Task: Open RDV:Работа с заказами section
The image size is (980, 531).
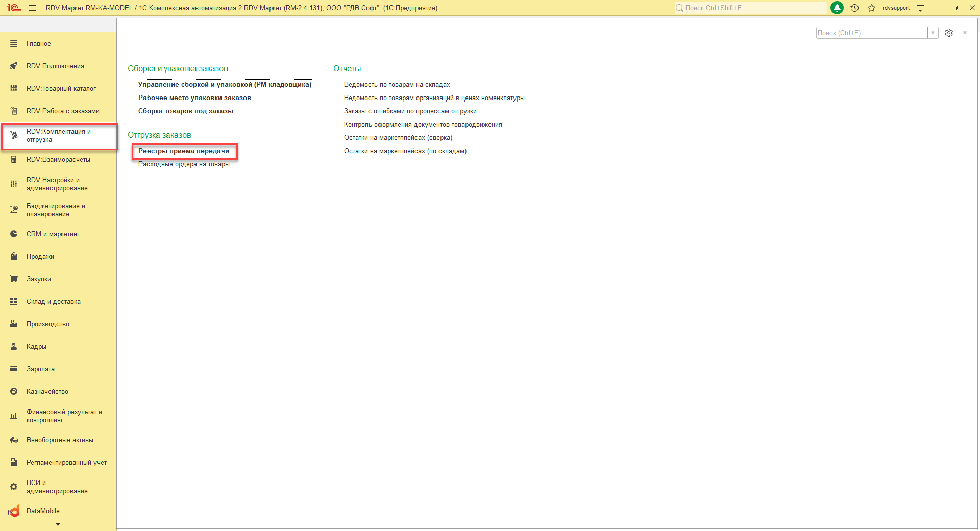Action: pyautogui.click(x=63, y=111)
